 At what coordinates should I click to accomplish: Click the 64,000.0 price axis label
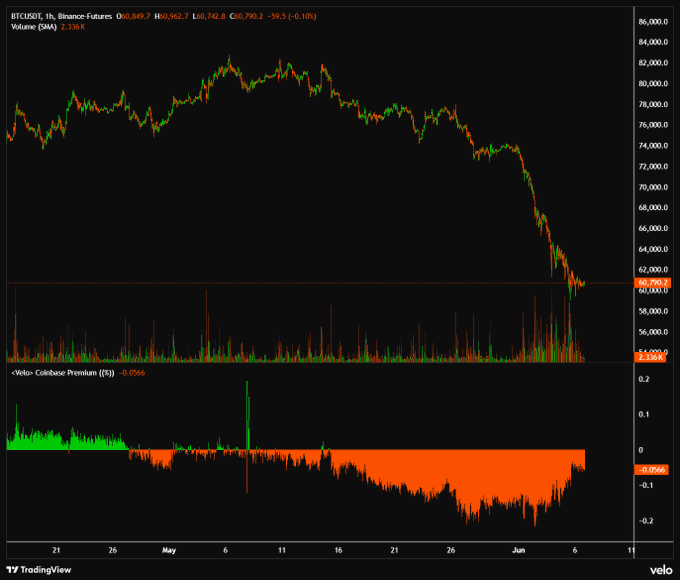(x=653, y=249)
